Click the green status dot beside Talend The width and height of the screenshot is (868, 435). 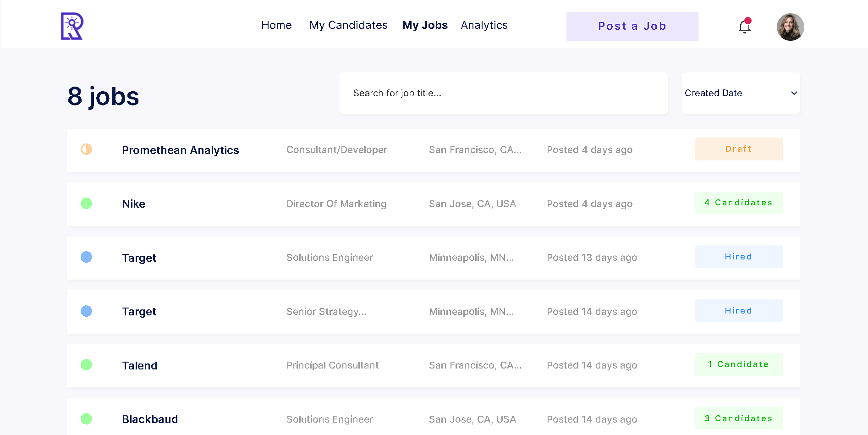[x=86, y=365]
